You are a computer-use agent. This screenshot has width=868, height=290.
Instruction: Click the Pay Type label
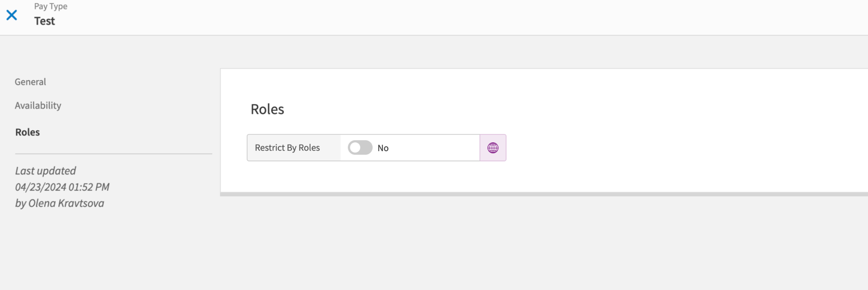50,6
